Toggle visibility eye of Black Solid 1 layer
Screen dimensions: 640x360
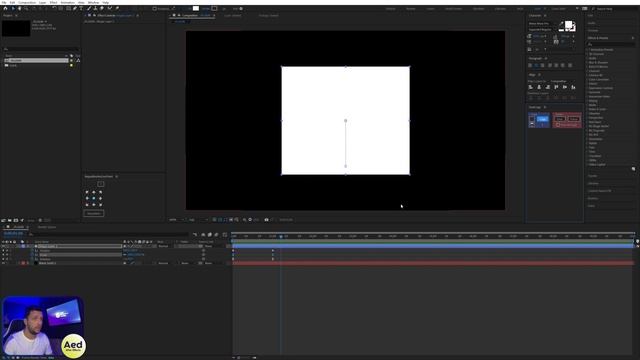3,263
